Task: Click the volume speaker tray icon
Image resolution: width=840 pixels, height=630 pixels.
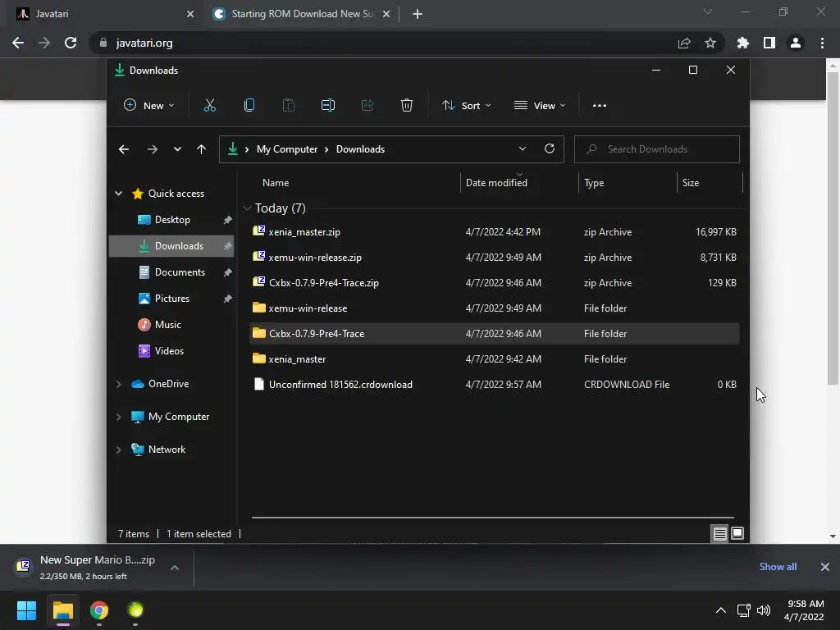Action: click(x=764, y=610)
